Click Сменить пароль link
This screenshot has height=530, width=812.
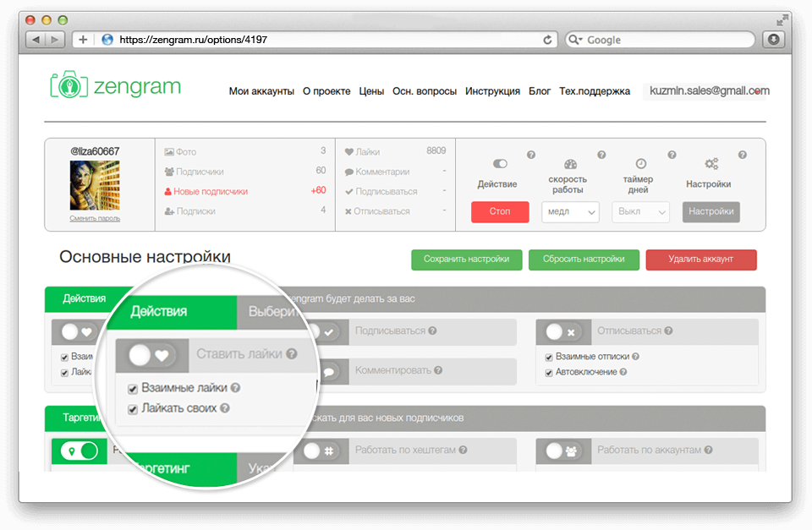(x=95, y=218)
